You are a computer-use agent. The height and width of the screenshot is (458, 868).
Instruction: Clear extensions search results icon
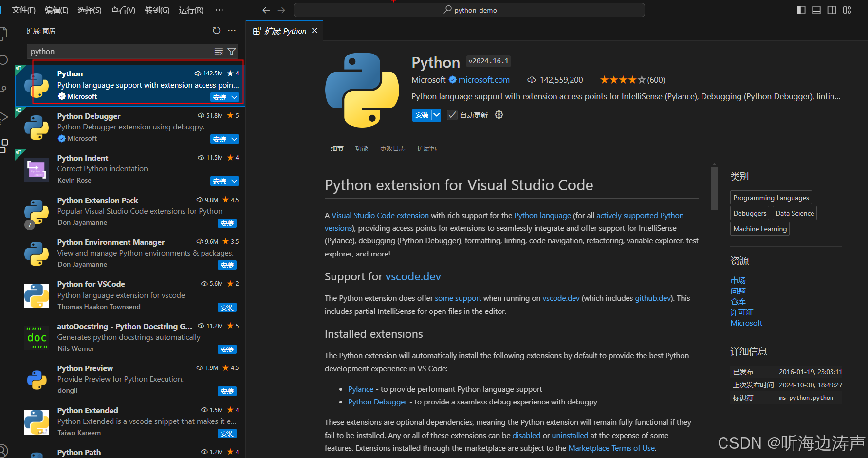pos(219,52)
